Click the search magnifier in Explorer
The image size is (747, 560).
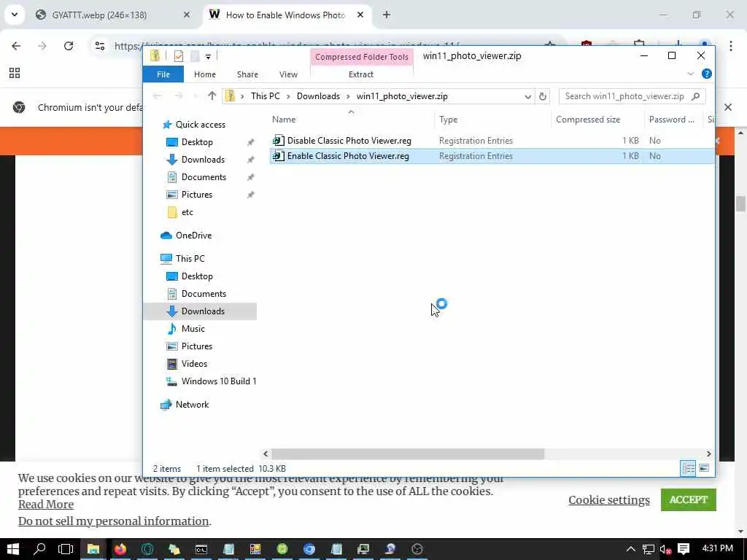coord(695,96)
